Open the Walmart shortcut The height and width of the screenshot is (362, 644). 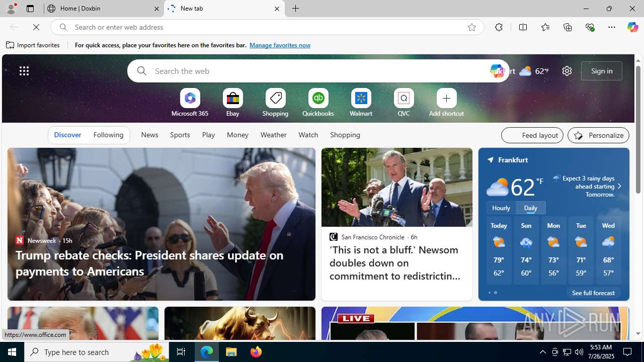coord(361,104)
